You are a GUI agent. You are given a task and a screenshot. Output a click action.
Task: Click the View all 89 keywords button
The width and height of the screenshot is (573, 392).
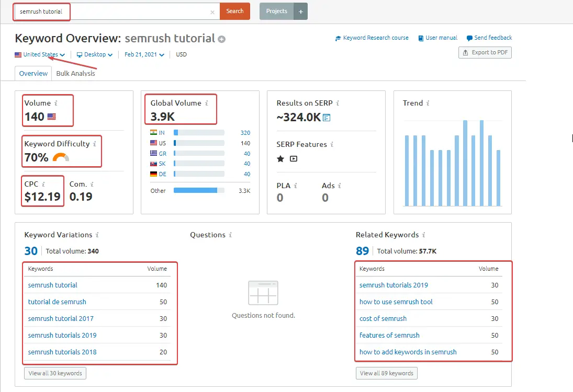coord(387,373)
